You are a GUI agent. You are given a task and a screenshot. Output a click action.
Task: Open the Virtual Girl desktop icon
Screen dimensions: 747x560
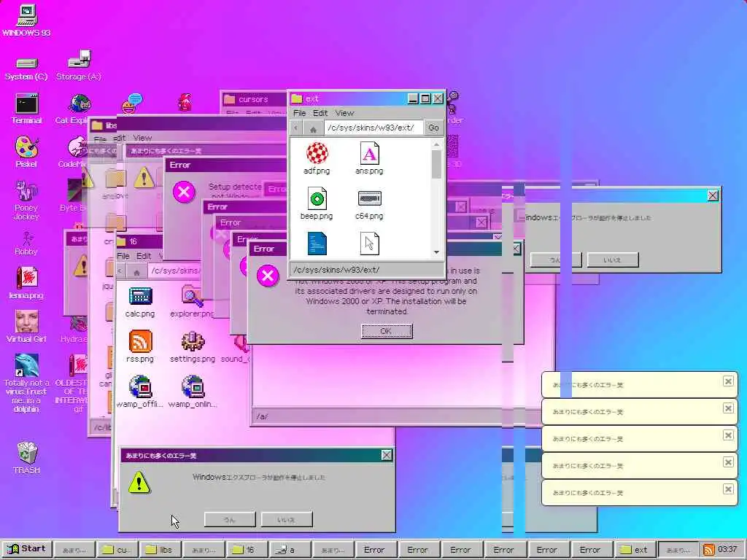26,327
